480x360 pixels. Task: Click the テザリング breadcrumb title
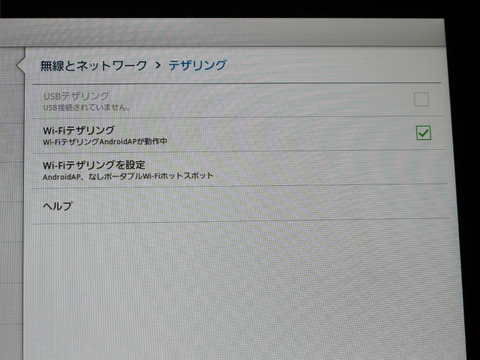pos(197,65)
